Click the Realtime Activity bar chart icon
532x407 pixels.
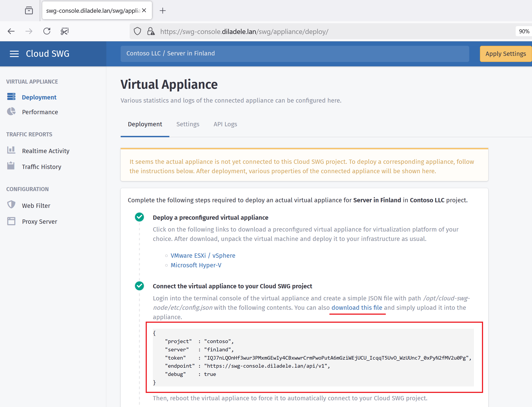pyautogui.click(x=11, y=150)
